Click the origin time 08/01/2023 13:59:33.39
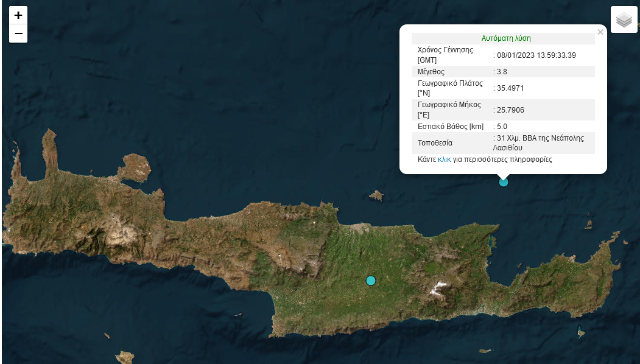This screenshot has height=364, width=640. click(x=536, y=55)
